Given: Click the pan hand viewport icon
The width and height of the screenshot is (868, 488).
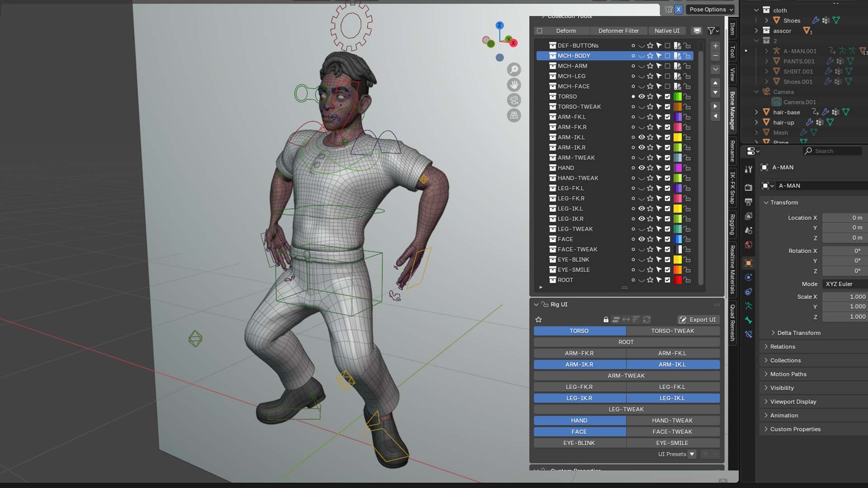Looking at the screenshot, I should pos(514,85).
